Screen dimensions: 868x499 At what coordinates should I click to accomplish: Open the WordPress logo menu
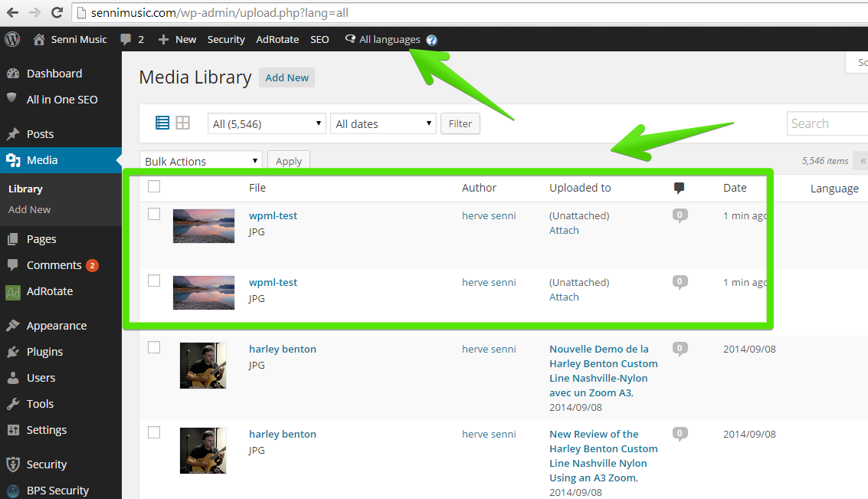click(x=12, y=39)
